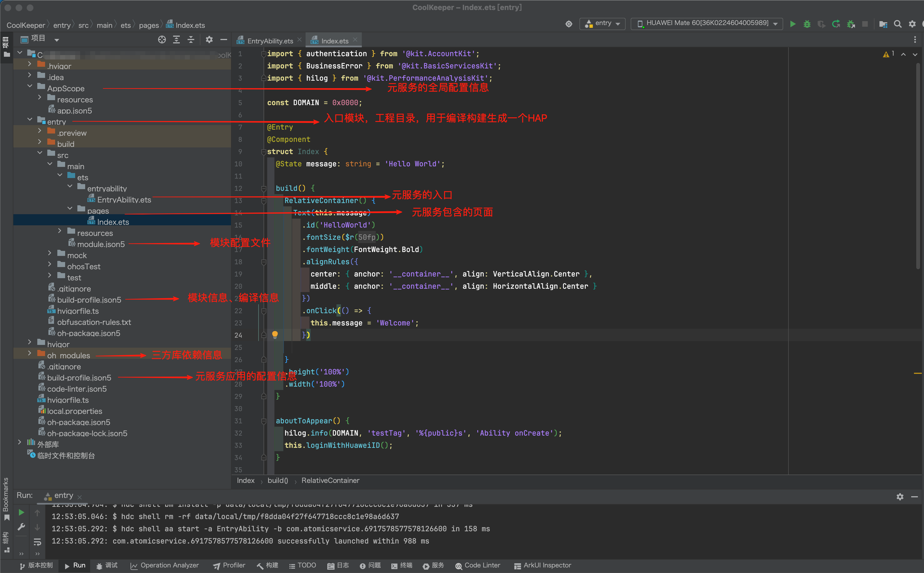924x573 pixels.
Task: Click the lightbulb quick-fix on line 24
Action: [x=275, y=335]
